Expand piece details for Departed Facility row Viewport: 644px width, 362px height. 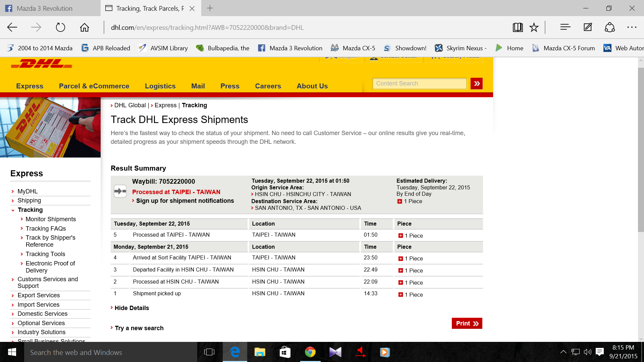coord(400,270)
